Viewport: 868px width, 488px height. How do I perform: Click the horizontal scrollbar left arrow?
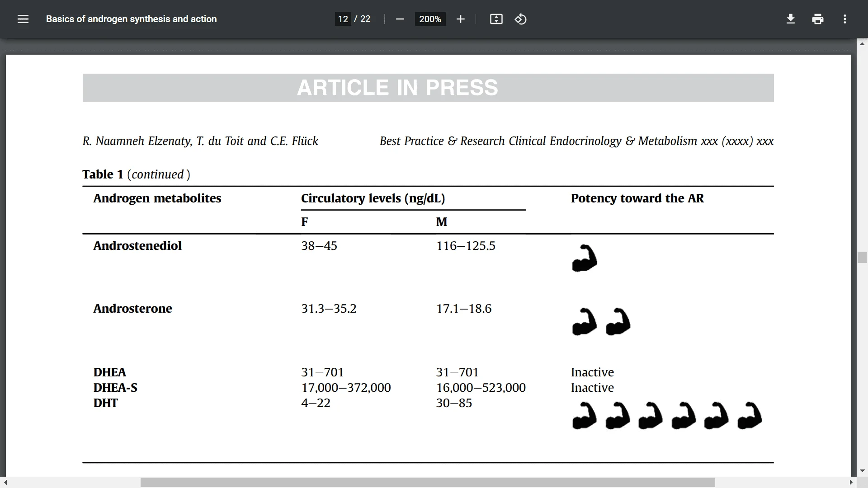[x=5, y=482]
